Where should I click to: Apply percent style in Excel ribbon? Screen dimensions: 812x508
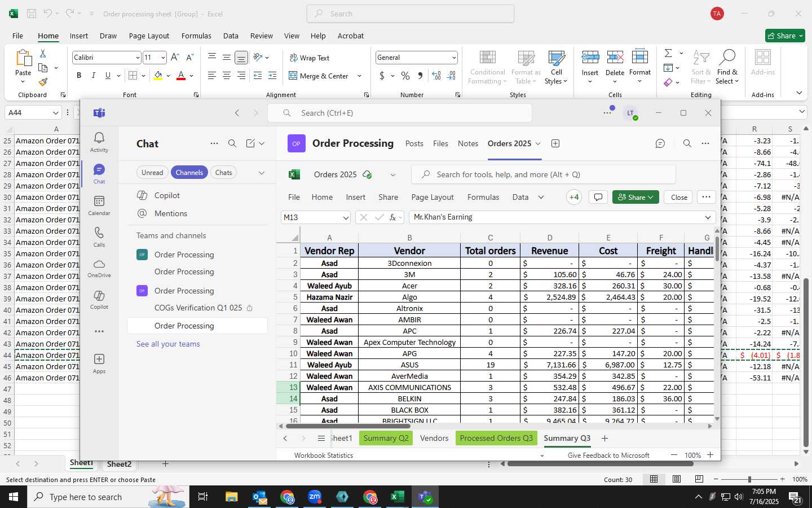pyautogui.click(x=405, y=76)
